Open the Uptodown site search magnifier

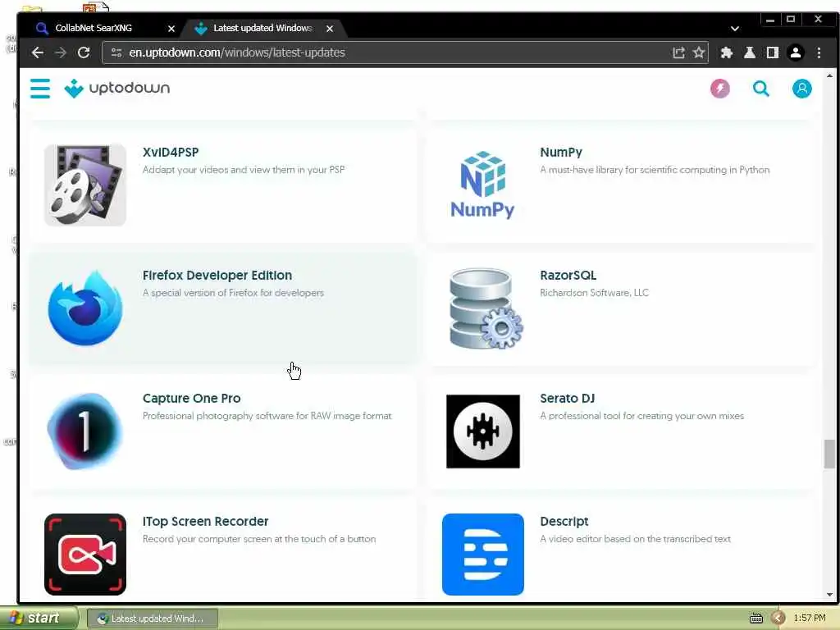760,89
